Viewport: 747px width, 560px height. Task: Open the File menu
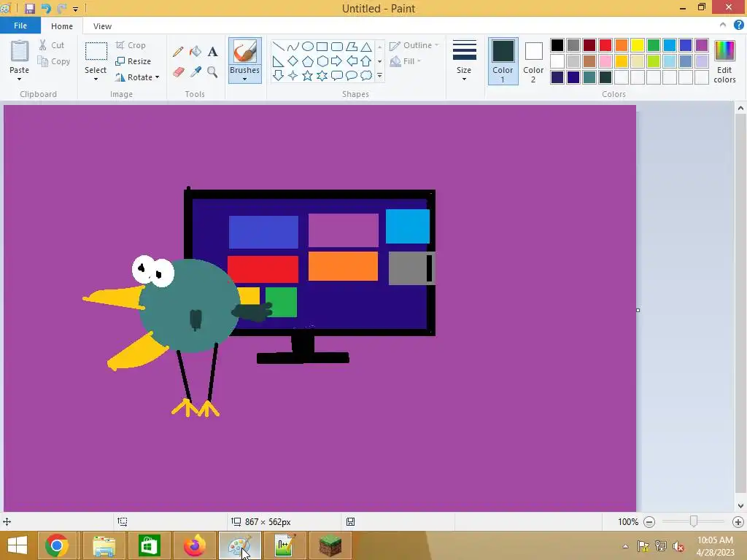point(20,26)
